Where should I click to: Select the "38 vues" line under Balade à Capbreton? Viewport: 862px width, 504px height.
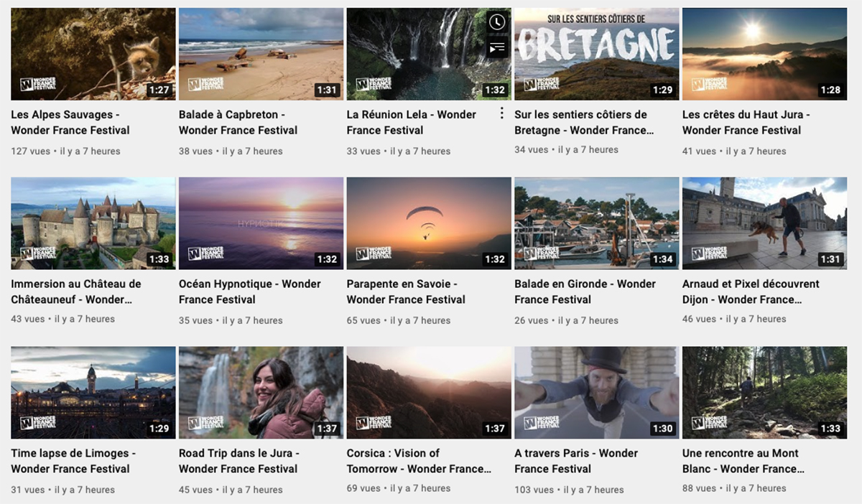pyautogui.click(x=231, y=151)
